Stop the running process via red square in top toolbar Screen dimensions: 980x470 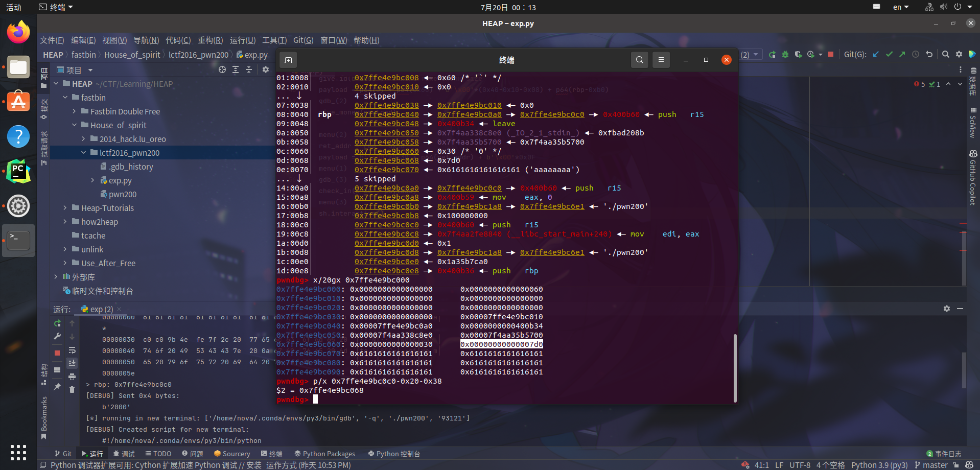pyautogui.click(x=831, y=54)
